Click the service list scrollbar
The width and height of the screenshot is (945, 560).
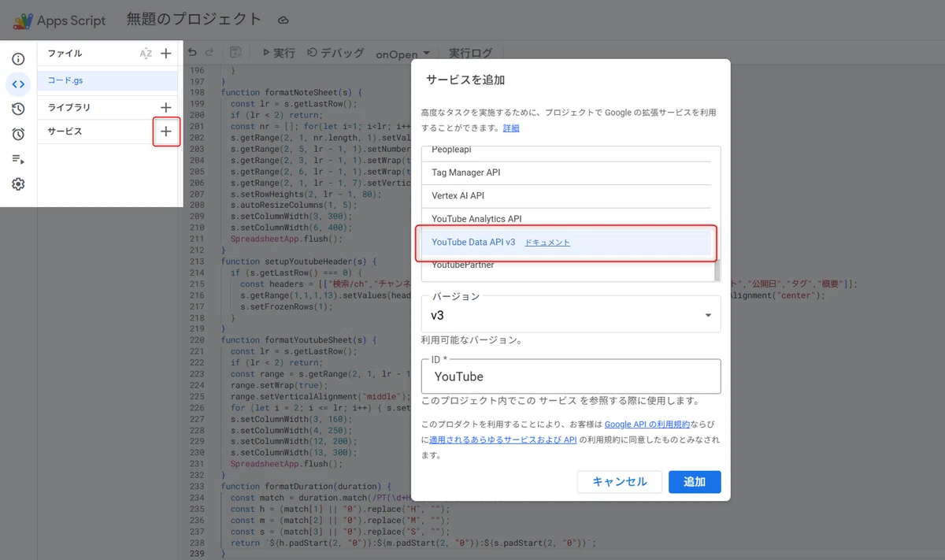pyautogui.click(x=717, y=269)
